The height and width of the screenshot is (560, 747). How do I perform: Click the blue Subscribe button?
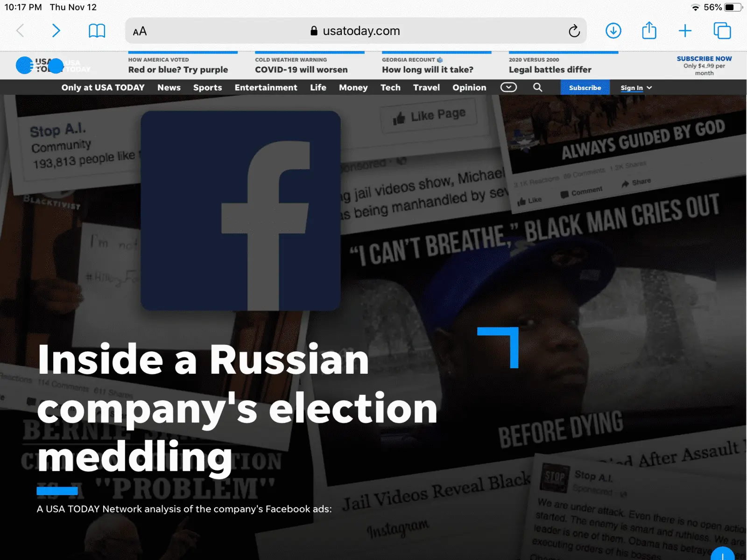pyautogui.click(x=585, y=87)
